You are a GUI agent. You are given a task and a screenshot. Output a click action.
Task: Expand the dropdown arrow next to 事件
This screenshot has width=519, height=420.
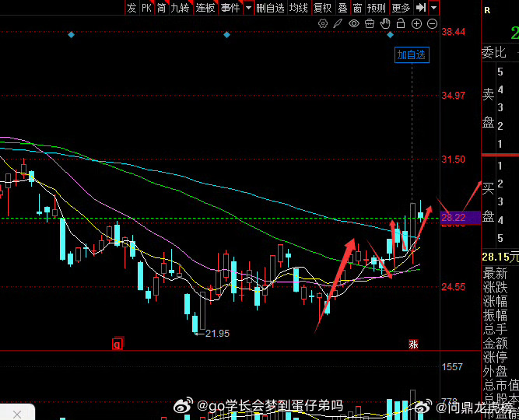[x=248, y=7]
